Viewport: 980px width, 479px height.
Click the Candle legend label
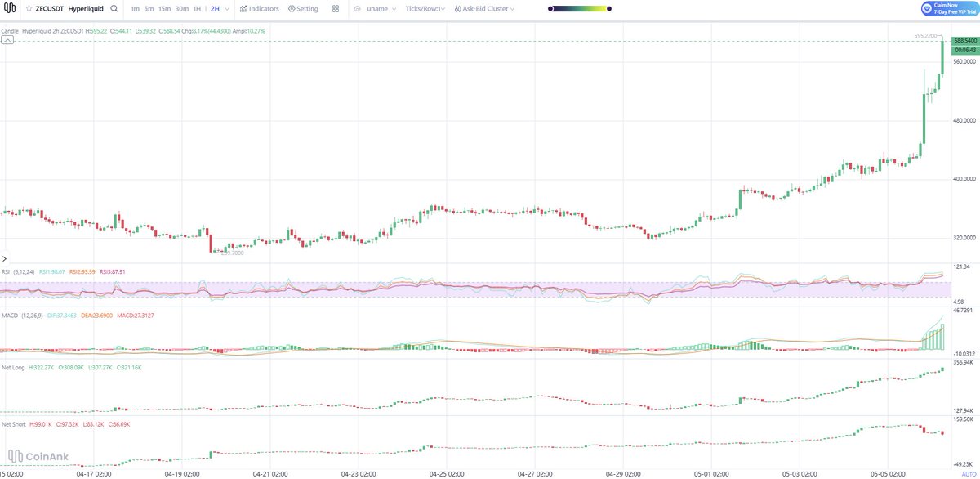coord(10,31)
